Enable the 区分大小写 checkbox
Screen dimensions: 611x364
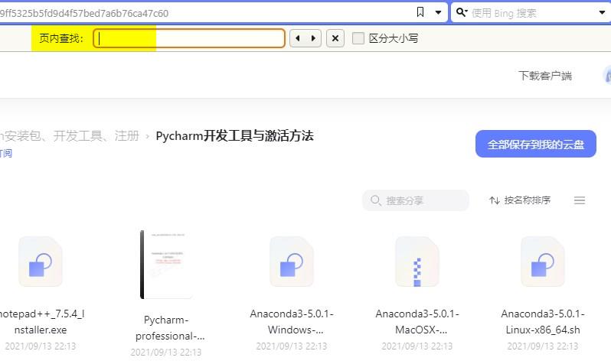(x=358, y=38)
